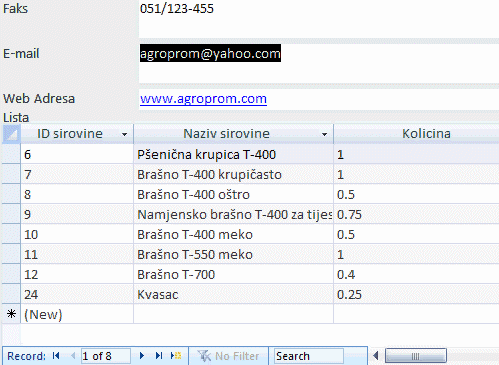Toggle the No Filter button
The height and width of the screenshot is (365, 499).
tap(229, 356)
